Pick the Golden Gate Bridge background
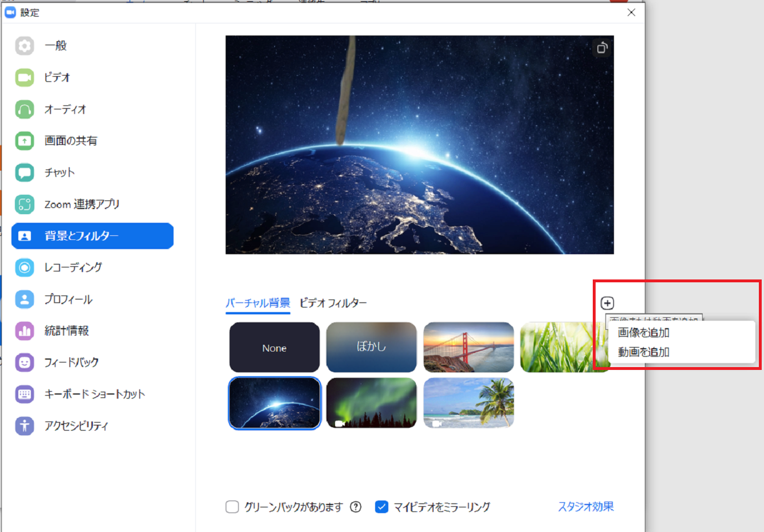The height and width of the screenshot is (532, 764). (468, 348)
